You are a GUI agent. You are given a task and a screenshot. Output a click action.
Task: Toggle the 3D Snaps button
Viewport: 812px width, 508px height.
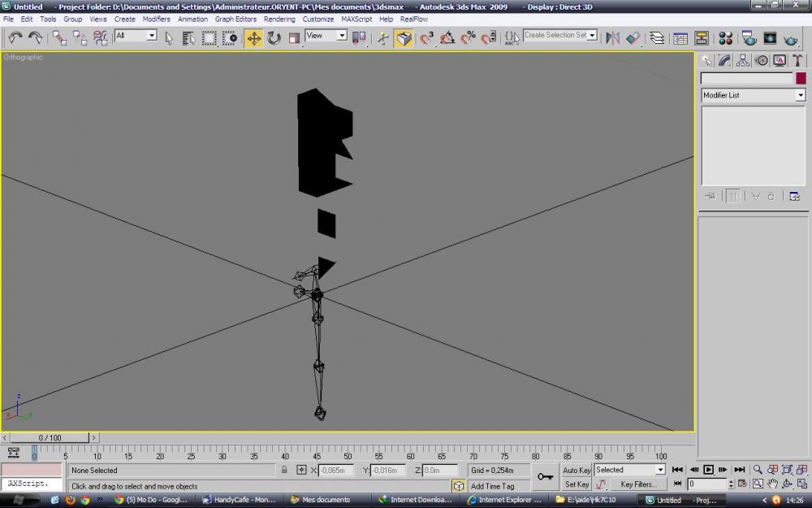[426, 38]
